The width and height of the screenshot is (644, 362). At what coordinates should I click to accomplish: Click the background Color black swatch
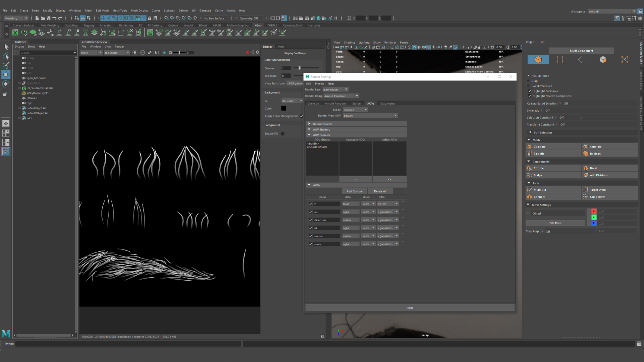283,108
